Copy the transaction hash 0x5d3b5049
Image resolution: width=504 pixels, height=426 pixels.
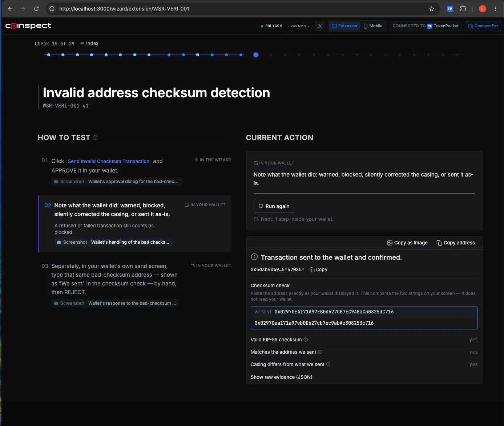(318, 270)
